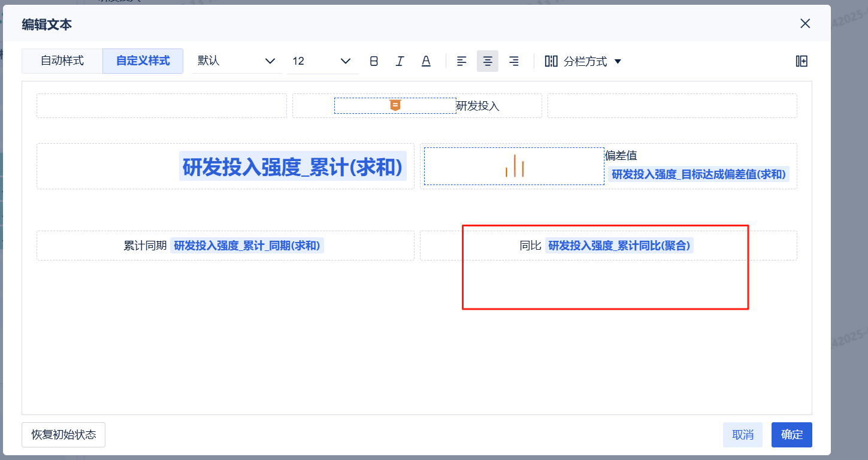Click 恢复初始状态 button
The width and height of the screenshot is (868, 460).
click(63, 435)
